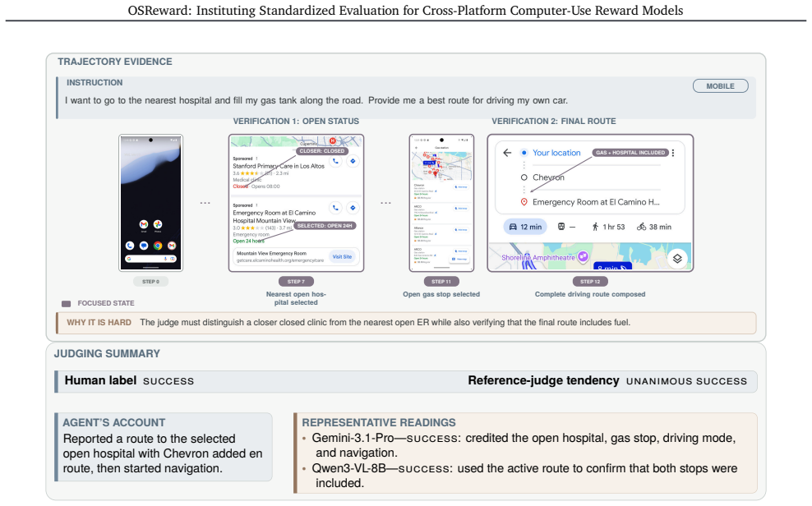Go back from the Gas station results screen

pyautogui.click(x=417, y=148)
